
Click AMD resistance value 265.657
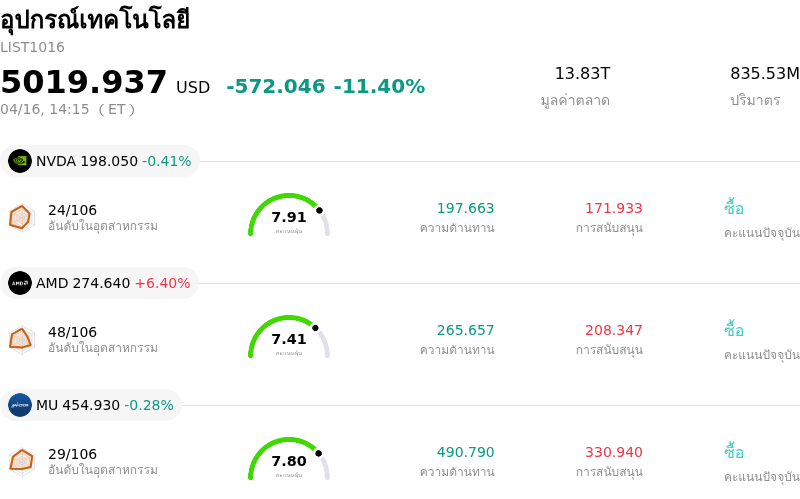point(465,330)
